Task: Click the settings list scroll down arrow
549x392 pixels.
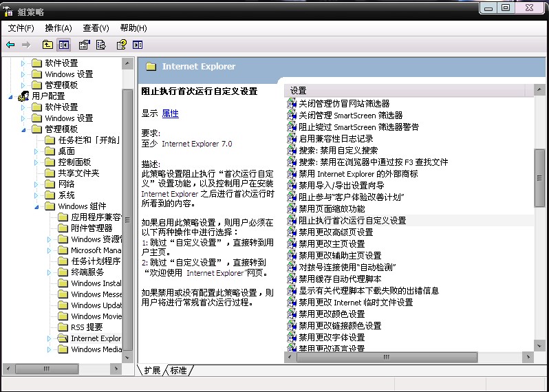Action: point(539,346)
